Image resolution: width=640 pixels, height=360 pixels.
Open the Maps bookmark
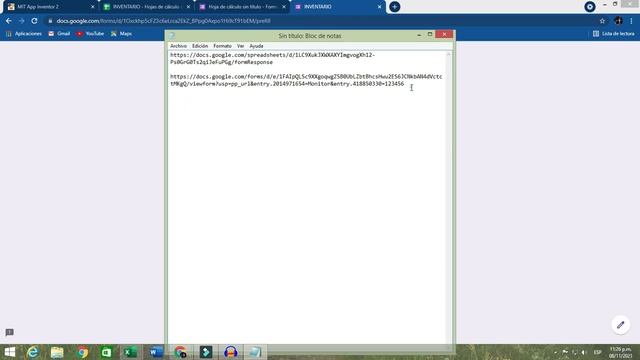[x=121, y=33]
